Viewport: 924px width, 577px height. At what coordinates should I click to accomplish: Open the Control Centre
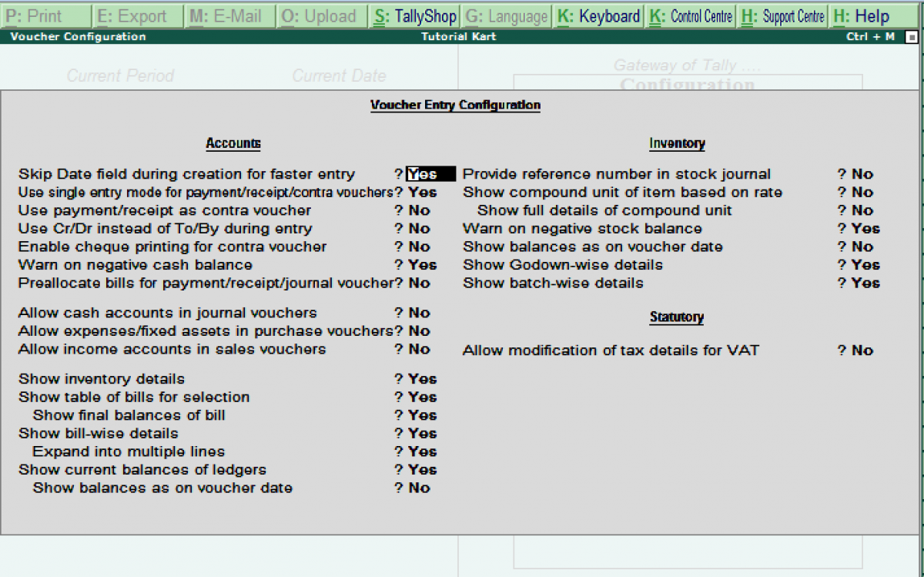(x=702, y=15)
